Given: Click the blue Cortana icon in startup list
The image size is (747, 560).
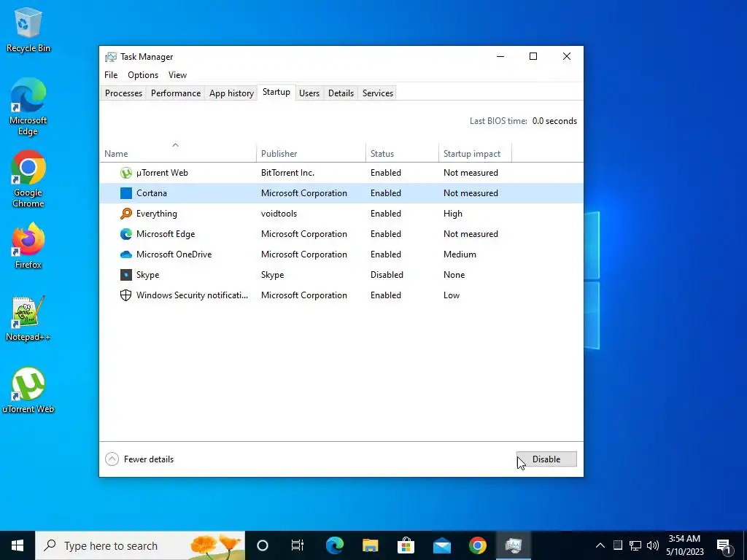Looking at the screenshot, I should (125, 193).
